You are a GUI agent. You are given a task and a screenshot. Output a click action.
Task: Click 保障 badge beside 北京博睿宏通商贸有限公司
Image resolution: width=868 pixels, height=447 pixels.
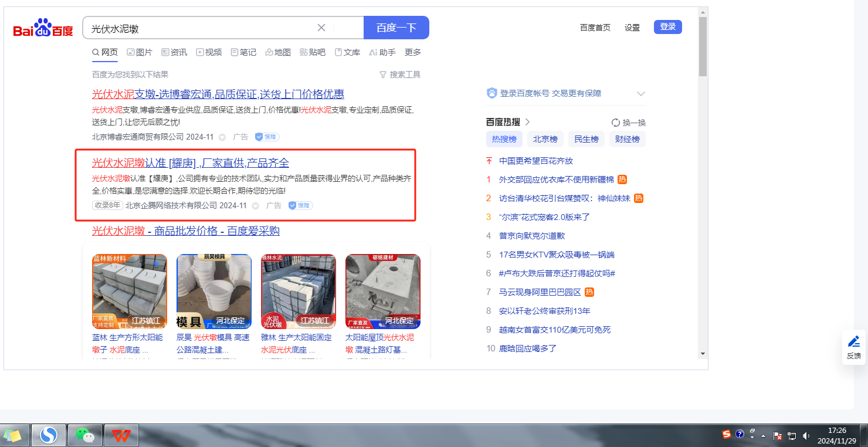tap(267, 137)
